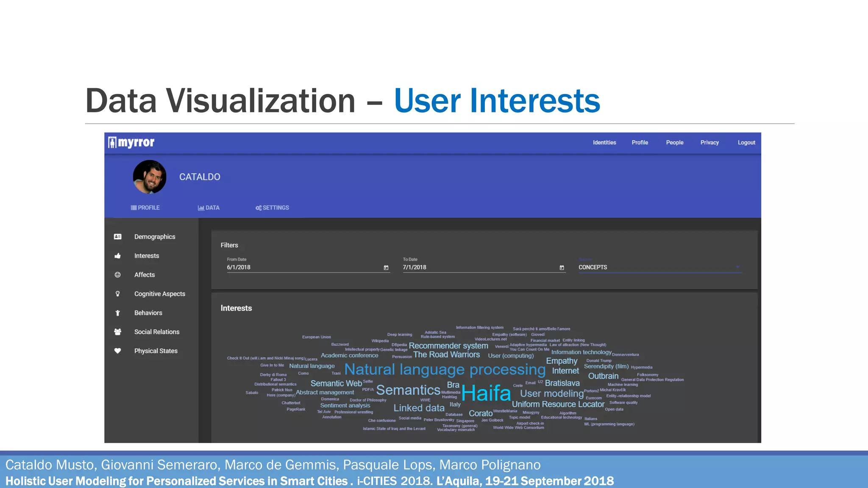This screenshot has height=488, width=868.
Task: Click 'Semantic Web' in word cloud
Action: (336, 383)
